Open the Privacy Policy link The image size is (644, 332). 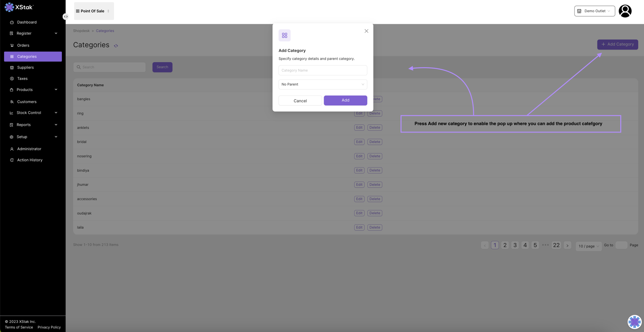coord(49,327)
